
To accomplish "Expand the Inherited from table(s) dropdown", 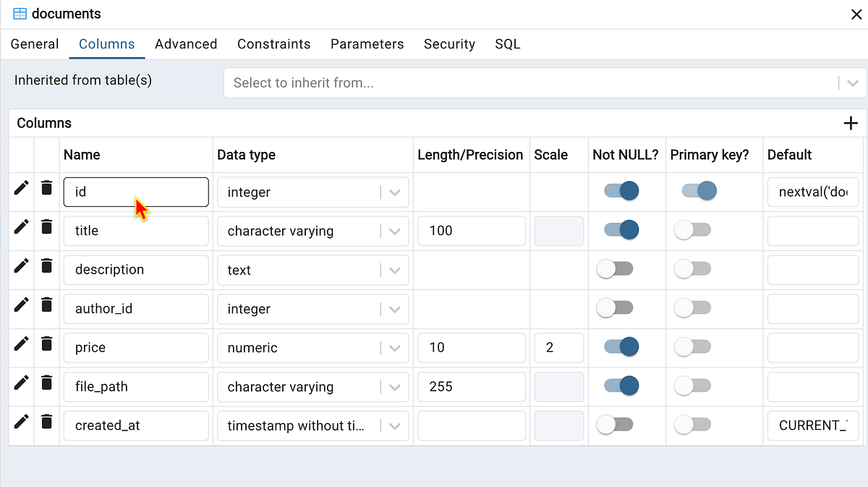I will 852,82.
